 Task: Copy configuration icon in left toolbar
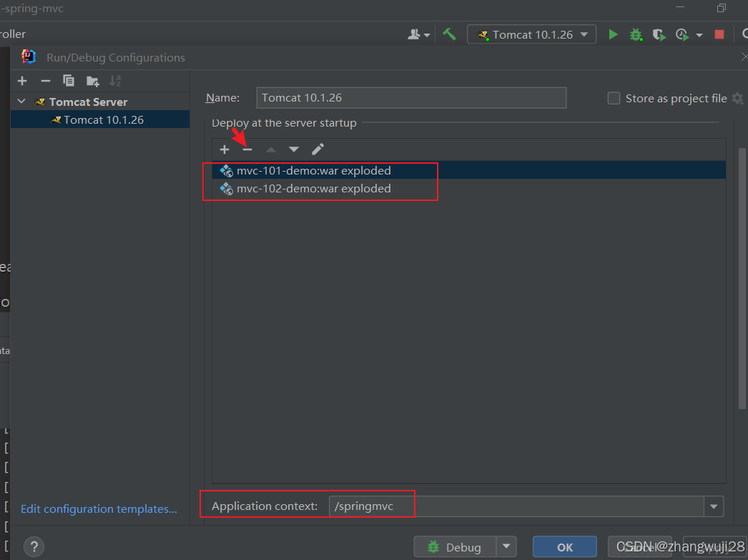[69, 81]
